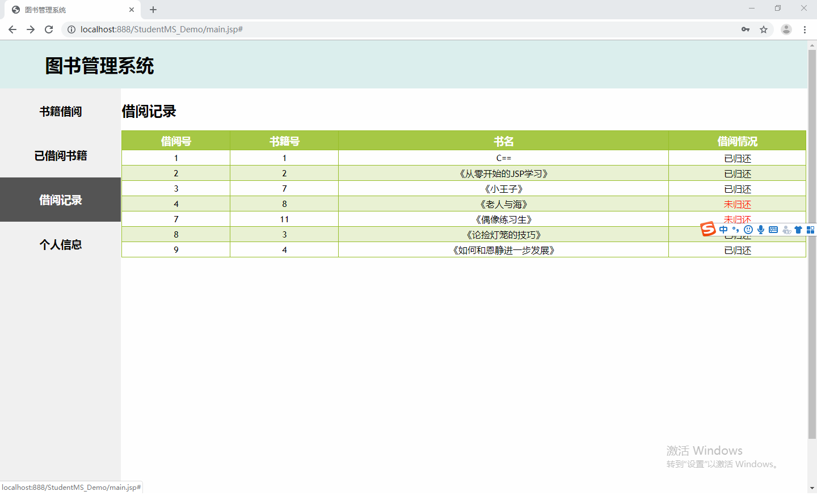Click the vertical scrollbar thumb
Screen dimensions: 817x504
[x=812, y=244]
